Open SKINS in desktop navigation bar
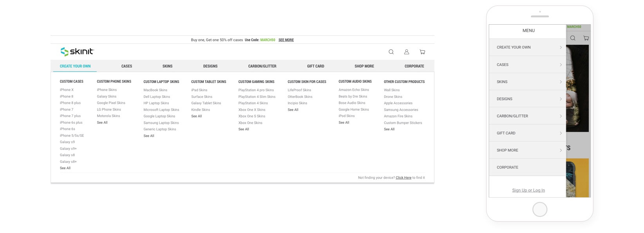 tap(167, 66)
